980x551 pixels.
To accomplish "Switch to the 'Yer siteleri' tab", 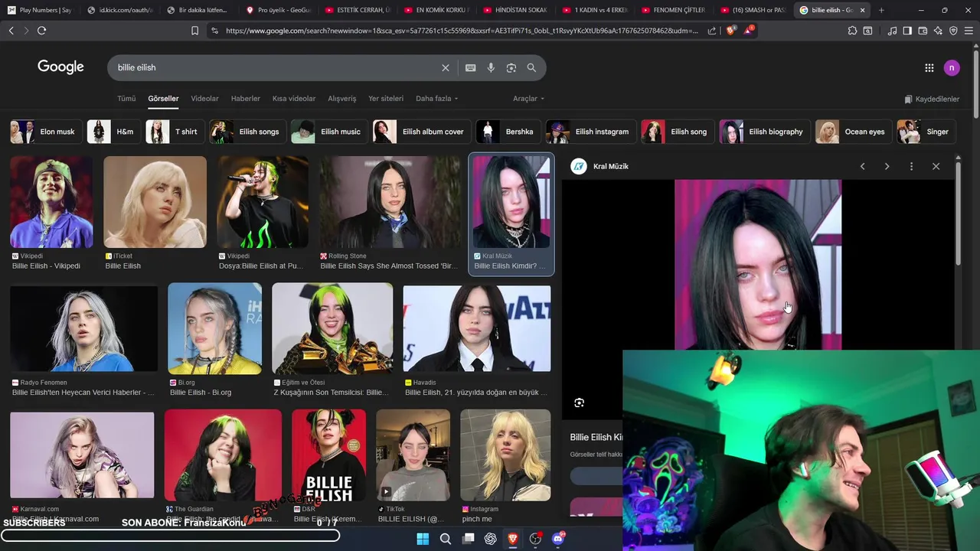I will click(386, 99).
